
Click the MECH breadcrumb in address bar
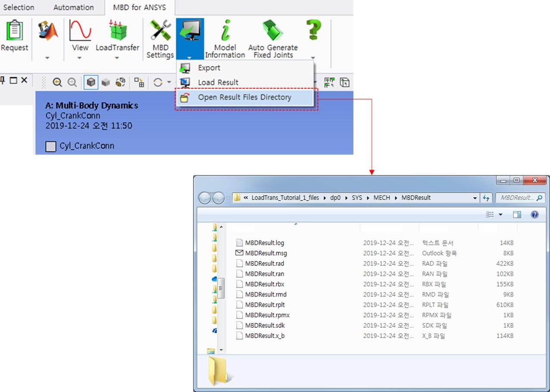[381, 198]
